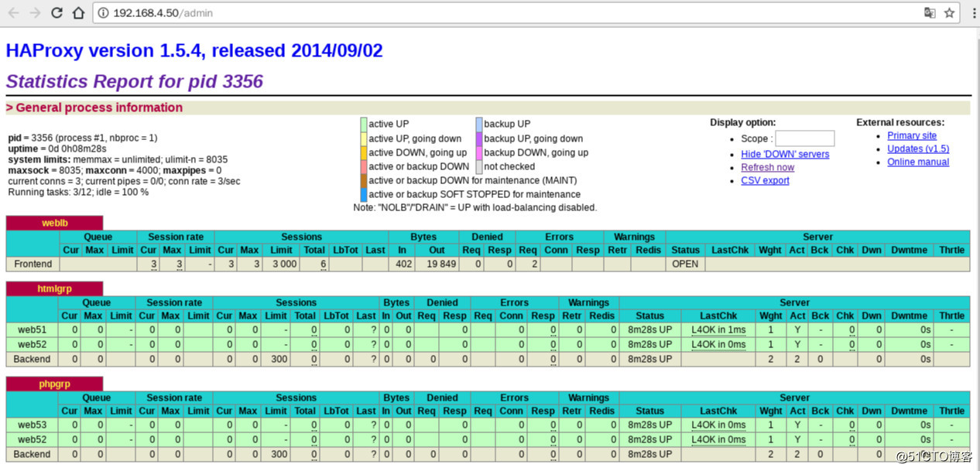The width and height of the screenshot is (980, 471).
Task: Open the CSV export link
Action: click(765, 180)
